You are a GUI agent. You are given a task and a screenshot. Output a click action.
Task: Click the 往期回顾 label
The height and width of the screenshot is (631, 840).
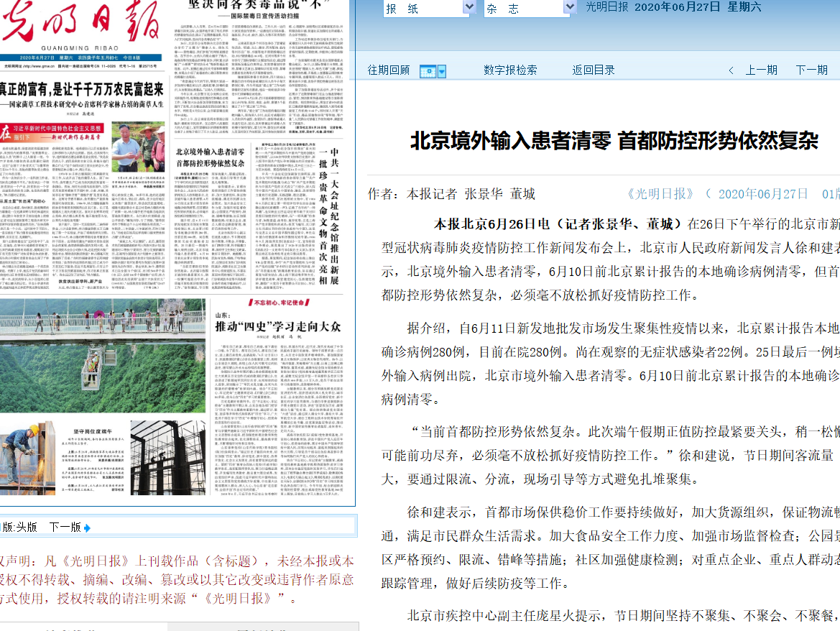(389, 70)
